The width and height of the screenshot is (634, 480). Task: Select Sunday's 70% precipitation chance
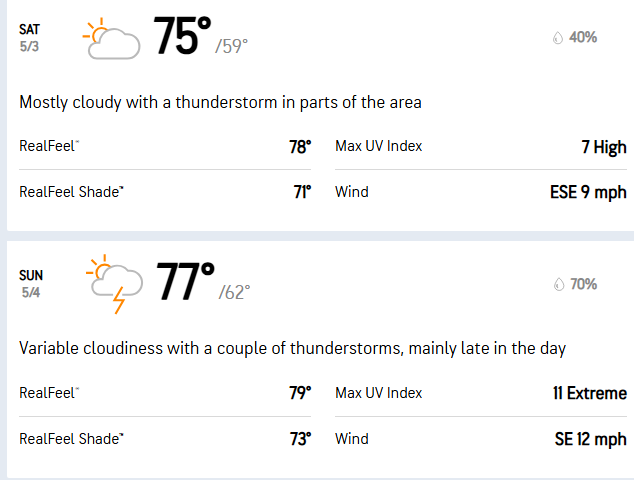[x=582, y=285]
